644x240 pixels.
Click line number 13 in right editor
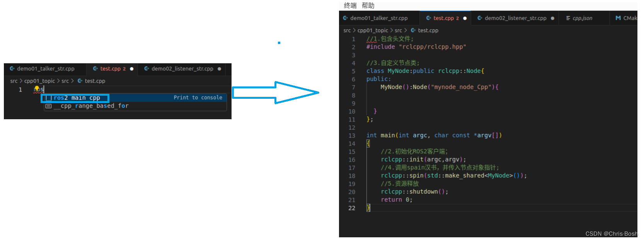(x=352, y=136)
